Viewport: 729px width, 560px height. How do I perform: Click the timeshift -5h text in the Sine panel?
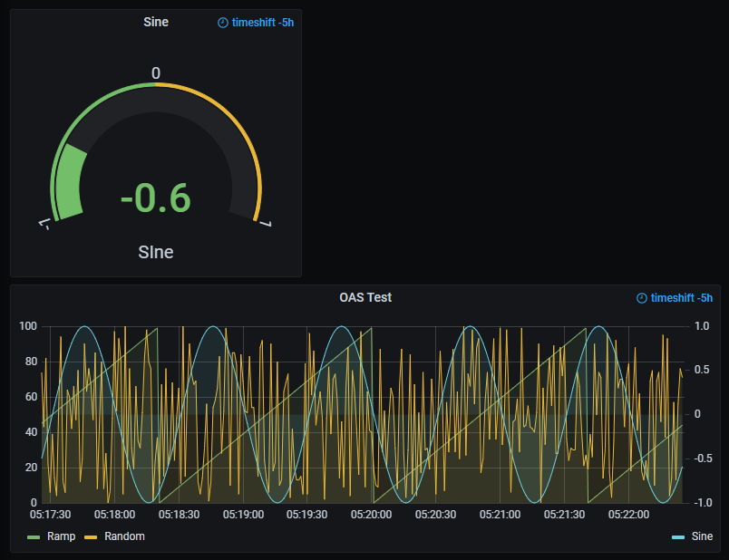pos(263,23)
